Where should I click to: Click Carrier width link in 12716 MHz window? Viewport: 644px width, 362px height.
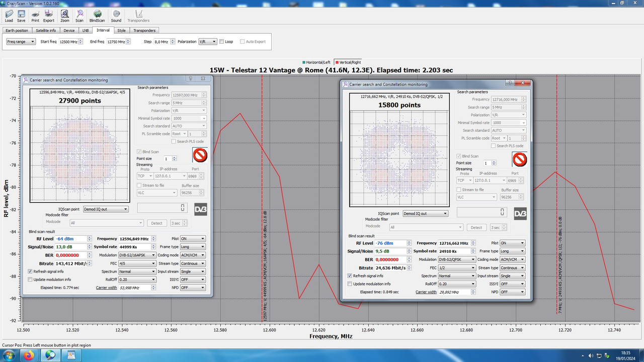pyautogui.click(x=426, y=292)
